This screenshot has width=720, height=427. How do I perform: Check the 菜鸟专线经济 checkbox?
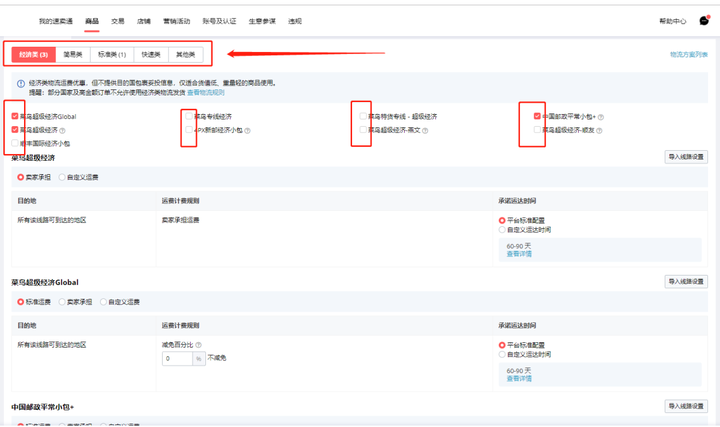tap(189, 116)
